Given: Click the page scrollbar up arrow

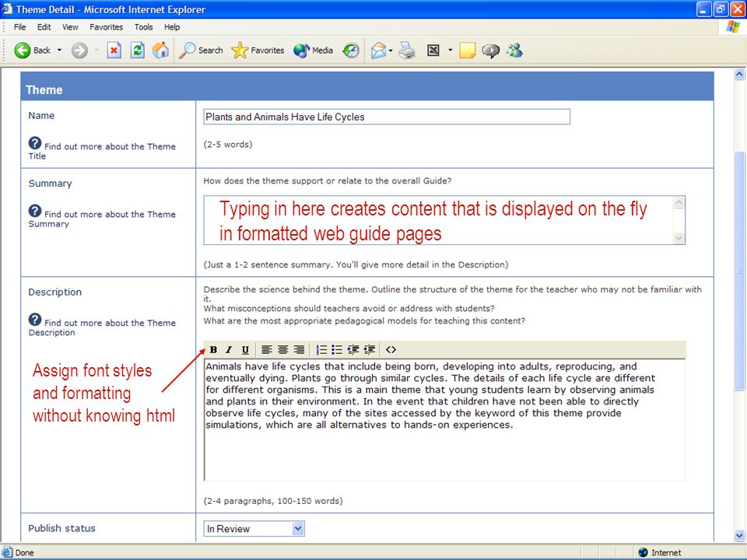Looking at the screenshot, I should coord(739,74).
